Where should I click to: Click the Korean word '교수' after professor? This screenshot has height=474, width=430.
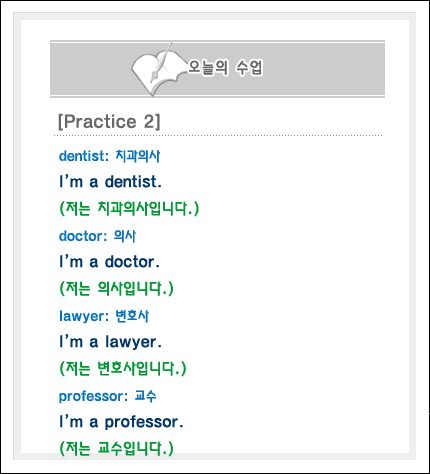145,396
